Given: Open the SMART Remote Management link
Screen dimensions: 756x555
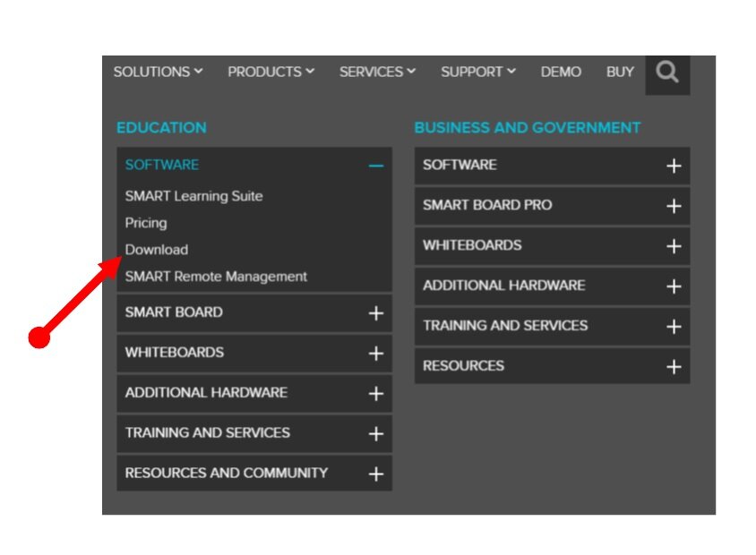Looking at the screenshot, I should pos(216,277).
